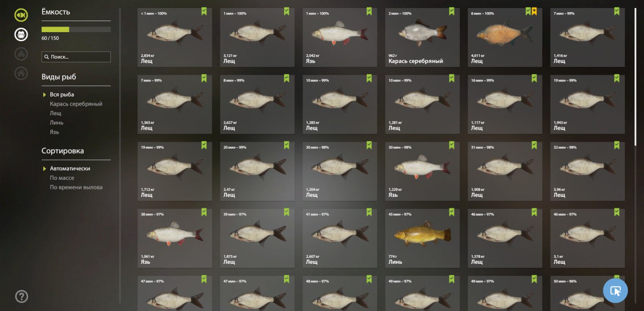Image resolution: width=644 pixels, height=311 pixels.
Task: Click the yellow star trophy badge
Action: 534,11
